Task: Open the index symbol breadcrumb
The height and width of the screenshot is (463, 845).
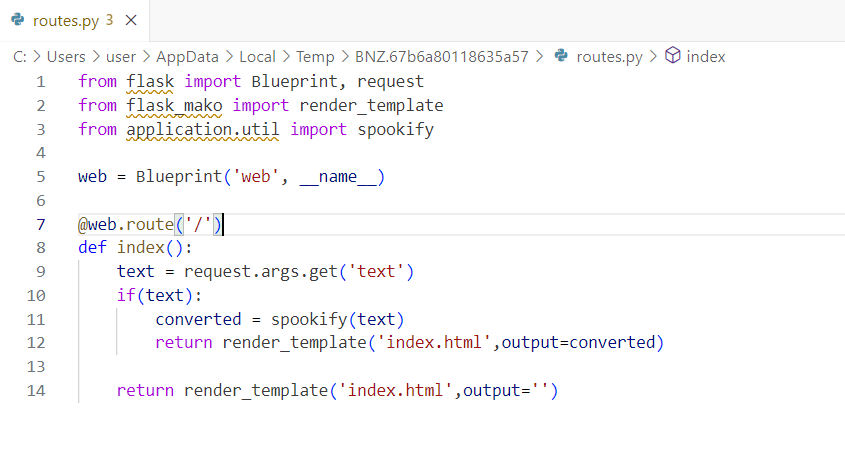Action: pos(705,57)
